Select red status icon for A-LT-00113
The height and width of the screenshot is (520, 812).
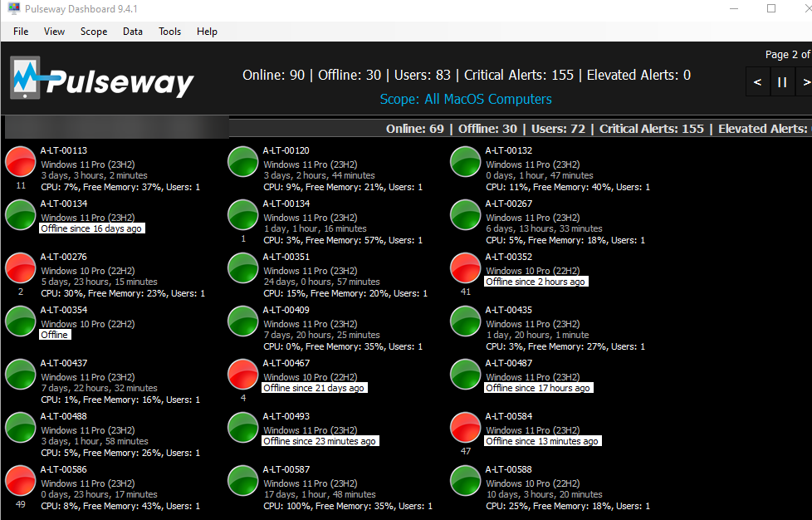coord(20,162)
